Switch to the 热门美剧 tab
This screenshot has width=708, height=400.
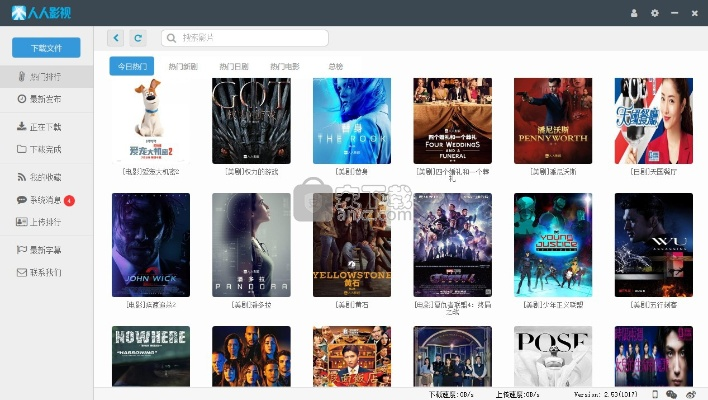point(183,67)
